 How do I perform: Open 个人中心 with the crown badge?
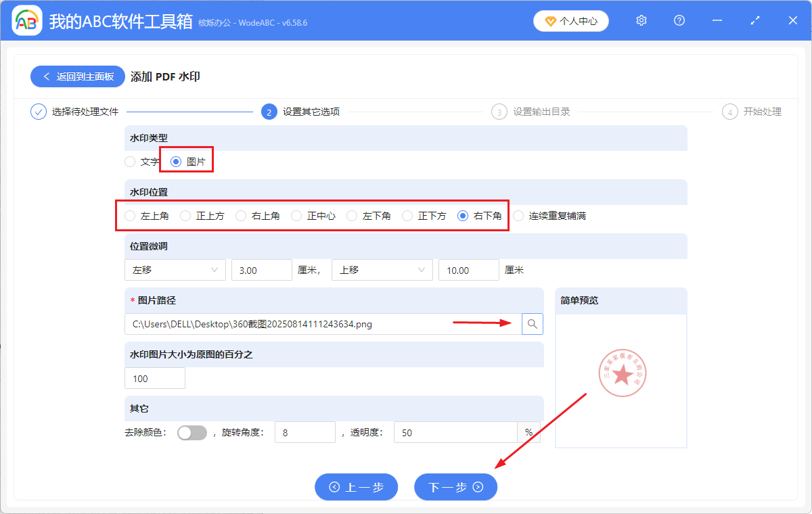[570, 21]
